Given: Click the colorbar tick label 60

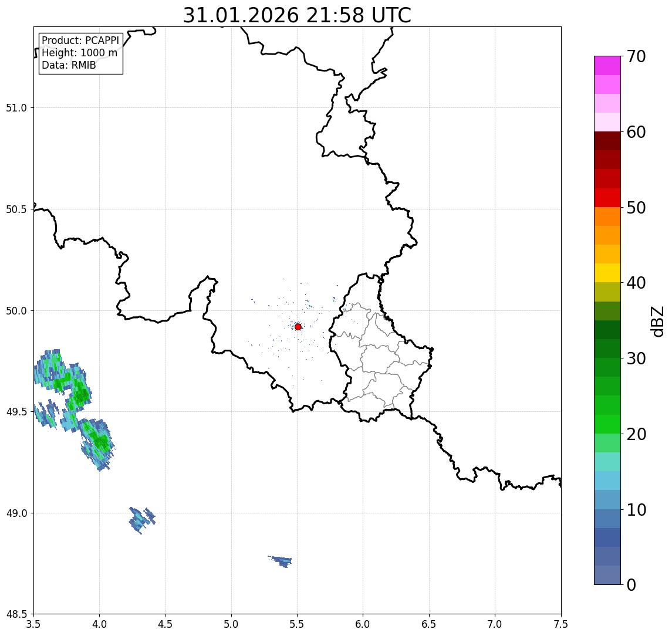Looking at the screenshot, I should pos(636,133).
